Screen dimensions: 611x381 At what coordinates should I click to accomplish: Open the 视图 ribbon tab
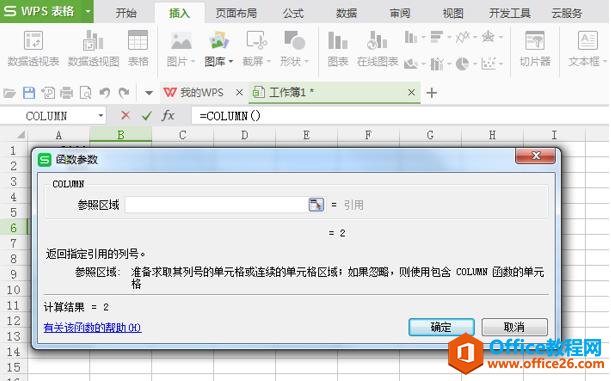tap(453, 13)
